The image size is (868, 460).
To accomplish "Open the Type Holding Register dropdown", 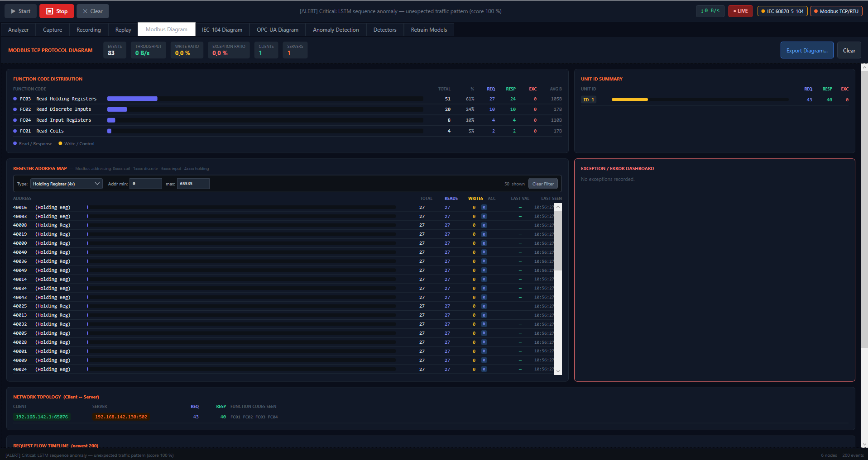I will click(x=66, y=184).
